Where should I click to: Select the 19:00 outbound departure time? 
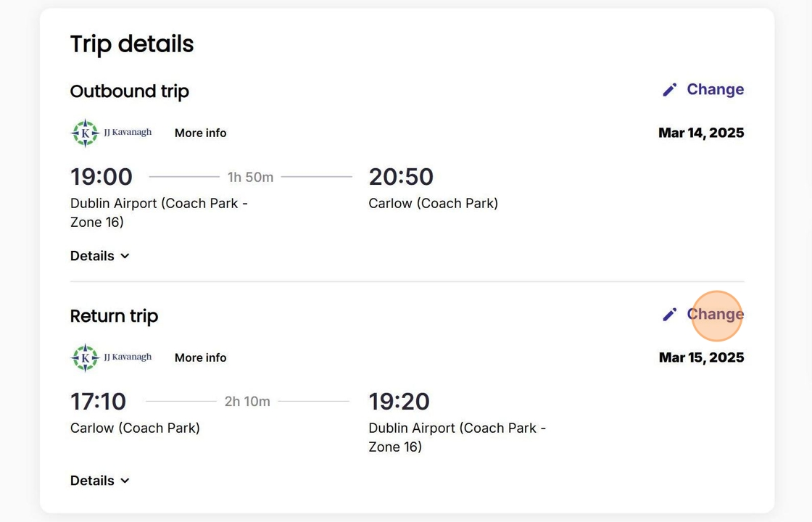(x=101, y=177)
